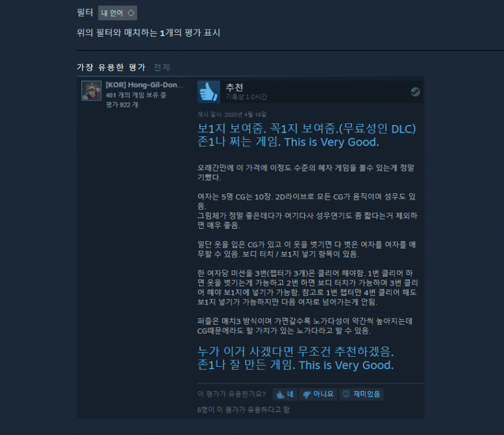Select the 가장 유용한 평가 tab
Image resolution: width=504 pixels, height=435 pixels.
(x=111, y=67)
